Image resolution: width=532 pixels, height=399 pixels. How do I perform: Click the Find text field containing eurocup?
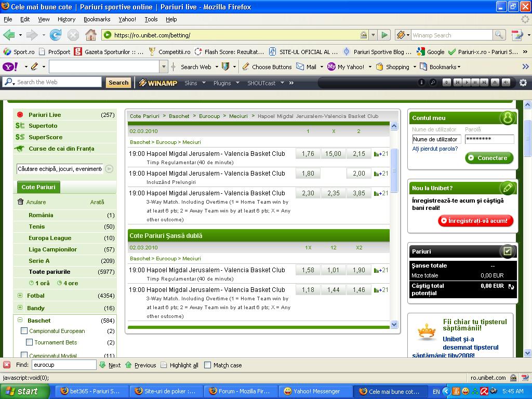click(64, 365)
